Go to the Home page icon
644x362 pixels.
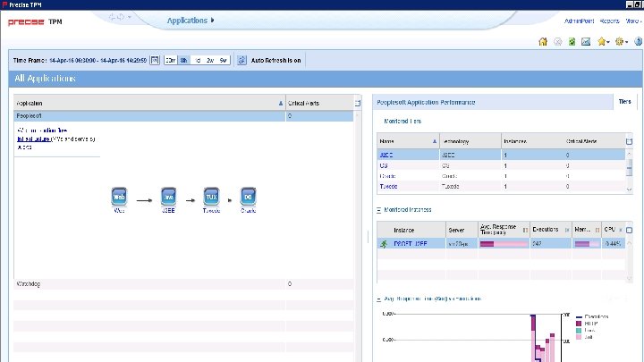pos(543,41)
